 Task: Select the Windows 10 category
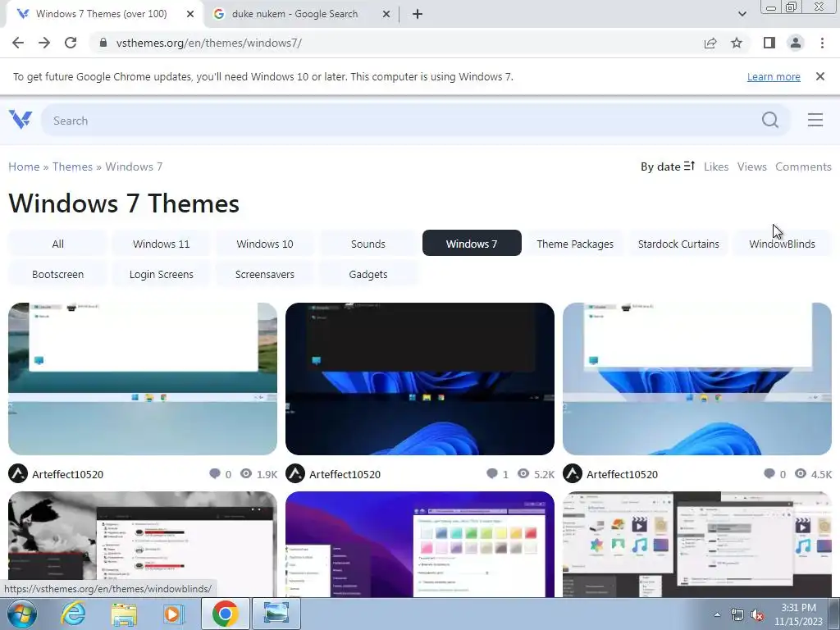pos(265,244)
